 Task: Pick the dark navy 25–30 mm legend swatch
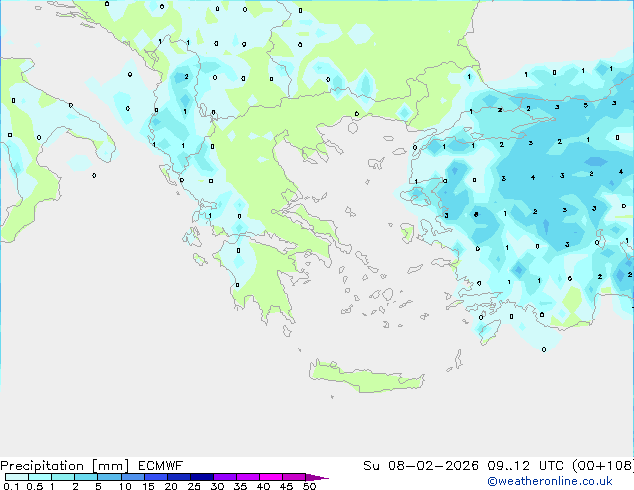click(x=202, y=477)
